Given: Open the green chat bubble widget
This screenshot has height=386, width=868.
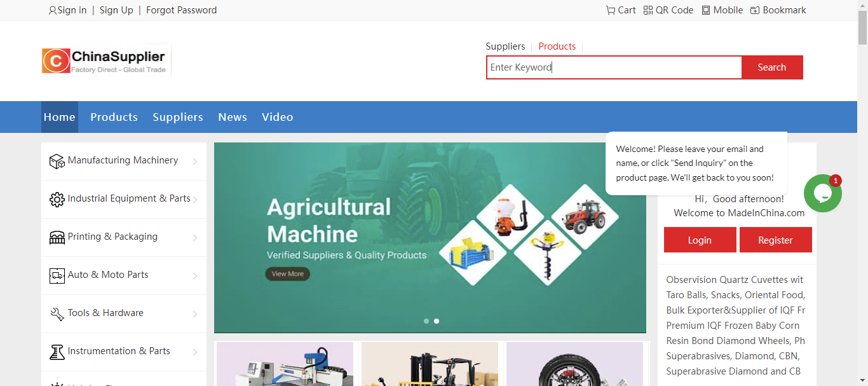Looking at the screenshot, I should [x=822, y=193].
